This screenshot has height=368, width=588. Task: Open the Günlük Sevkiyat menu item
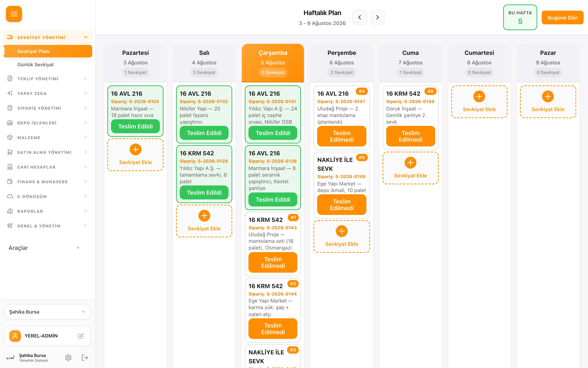[48, 65]
